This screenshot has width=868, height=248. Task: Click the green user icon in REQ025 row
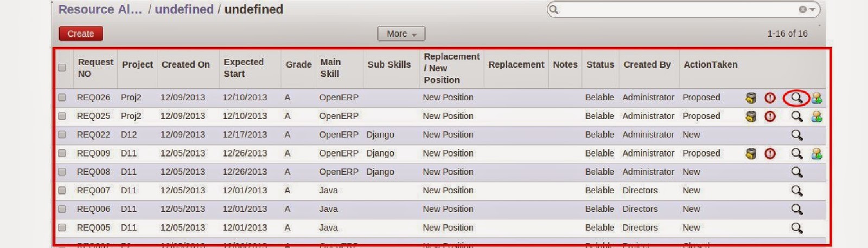pos(816,116)
